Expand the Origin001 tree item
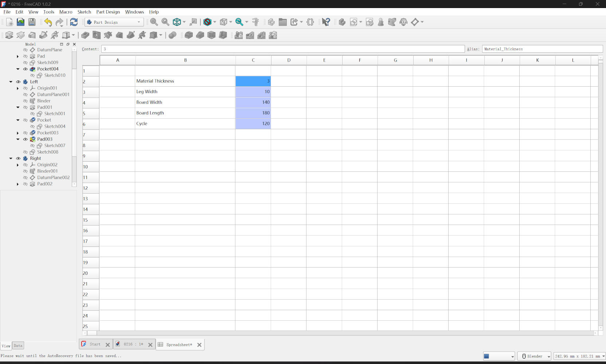The image size is (606, 364). click(x=18, y=88)
